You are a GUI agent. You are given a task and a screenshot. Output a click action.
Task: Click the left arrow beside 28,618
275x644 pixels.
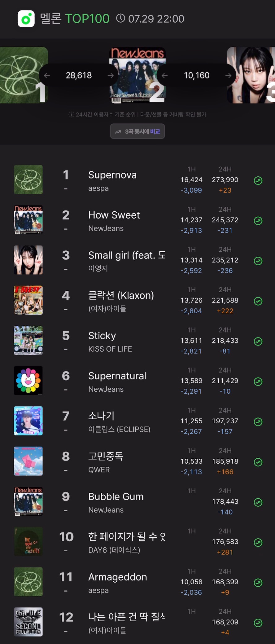47,75
